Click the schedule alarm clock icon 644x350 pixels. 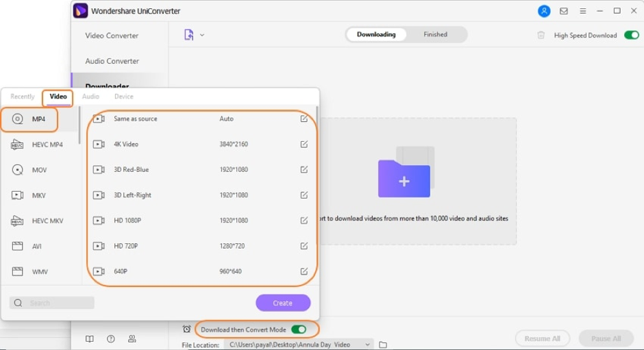[x=186, y=329]
